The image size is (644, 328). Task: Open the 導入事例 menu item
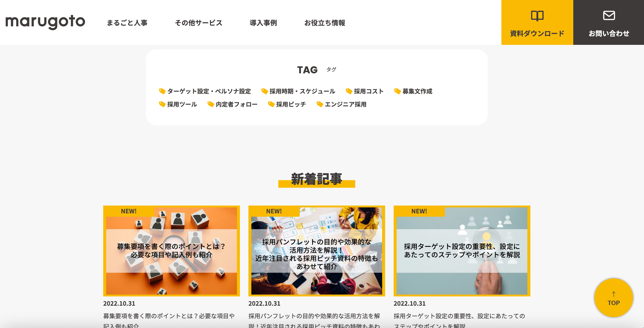[x=263, y=23]
